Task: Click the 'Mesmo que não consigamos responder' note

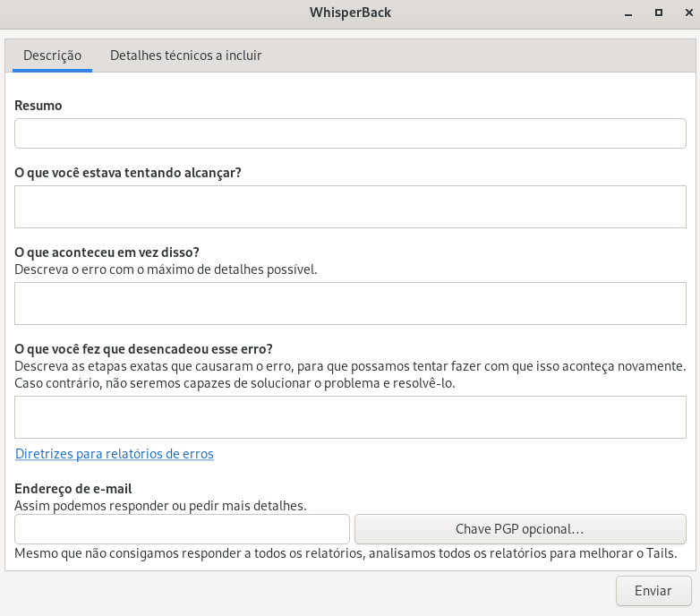Action: (x=346, y=553)
